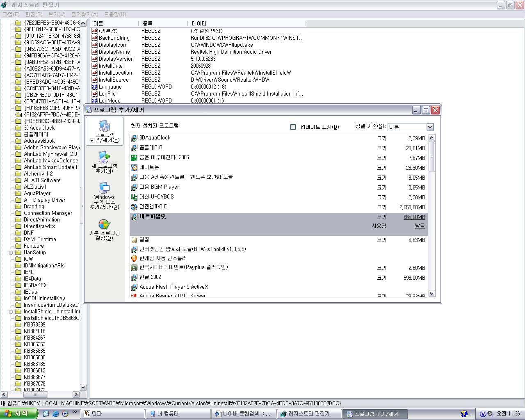The image size is (525, 420).
Task: Expand the InstallShield Uninstall Information key
Action: pyautogui.click(x=11, y=312)
